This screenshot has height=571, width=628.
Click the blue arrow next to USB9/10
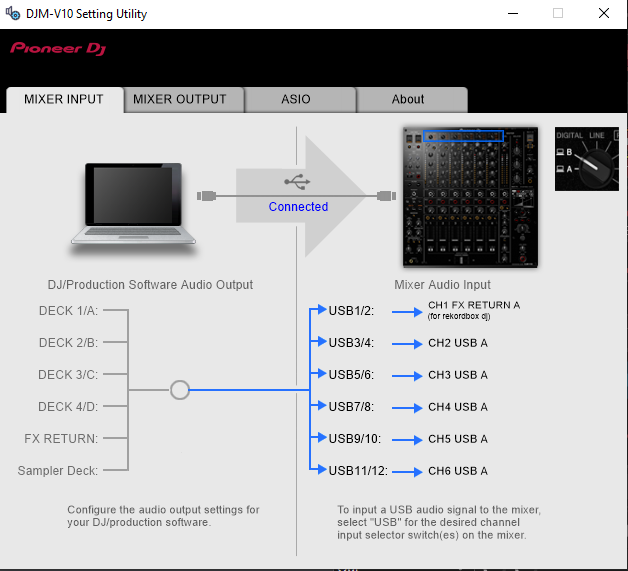[x=407, y=440]
